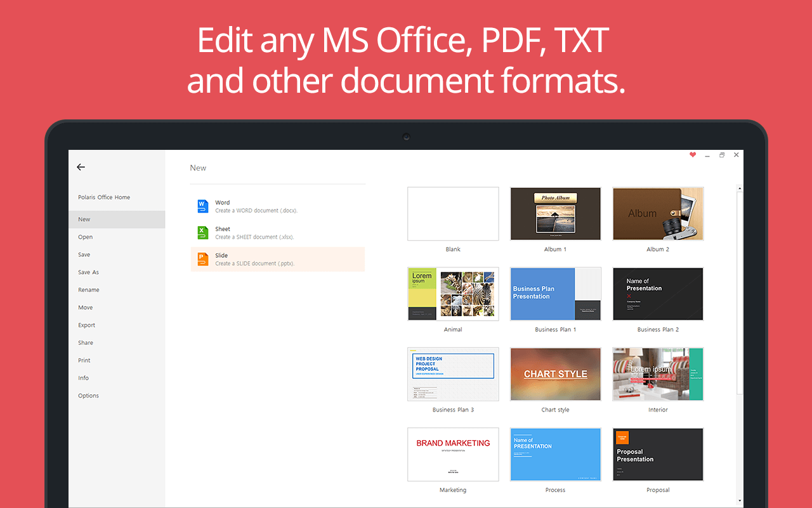812x508 pixels.
Task: Select Move in the sidebar
Action: tap(117, 308)
